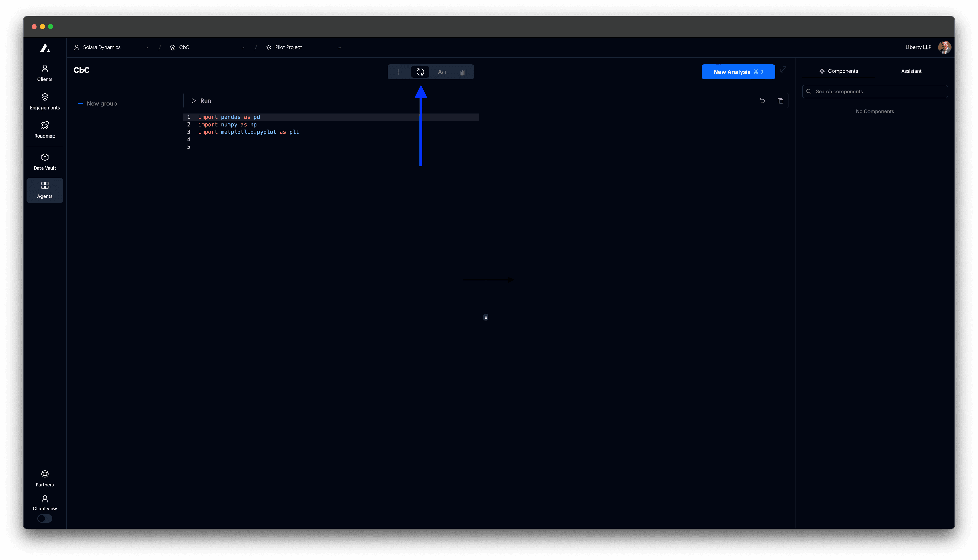Click the Search components field
Image resolution: width=978 pixels, height=560 pixels.
pos(875,91)
